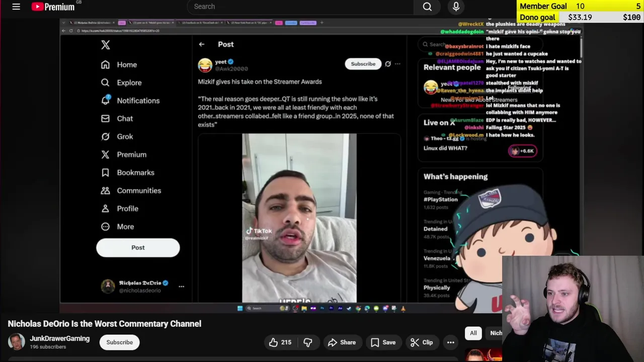
Task: Open Notifications in X sidebar
Action: 130,101
